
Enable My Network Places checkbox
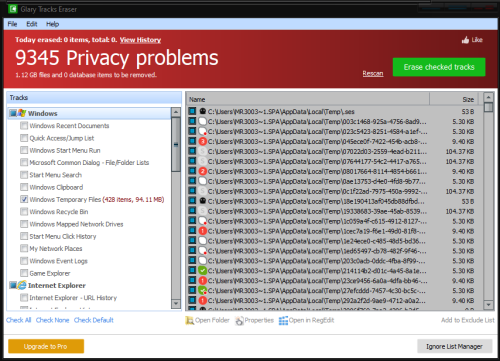coord(24,249)
